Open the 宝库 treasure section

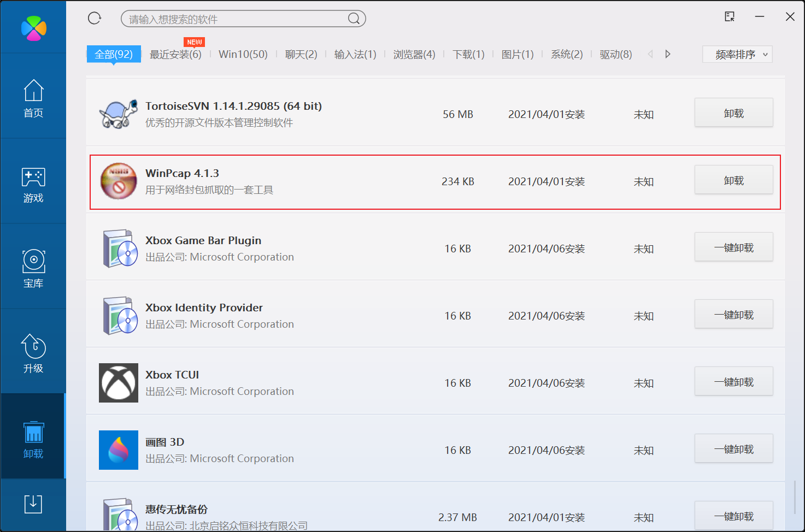[33, 269]
